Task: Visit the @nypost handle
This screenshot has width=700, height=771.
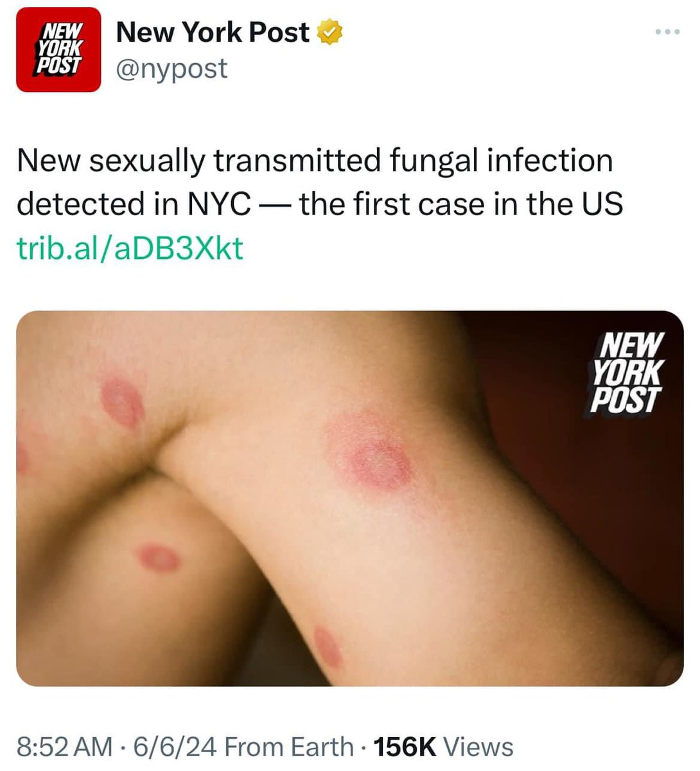Action: 171,68
